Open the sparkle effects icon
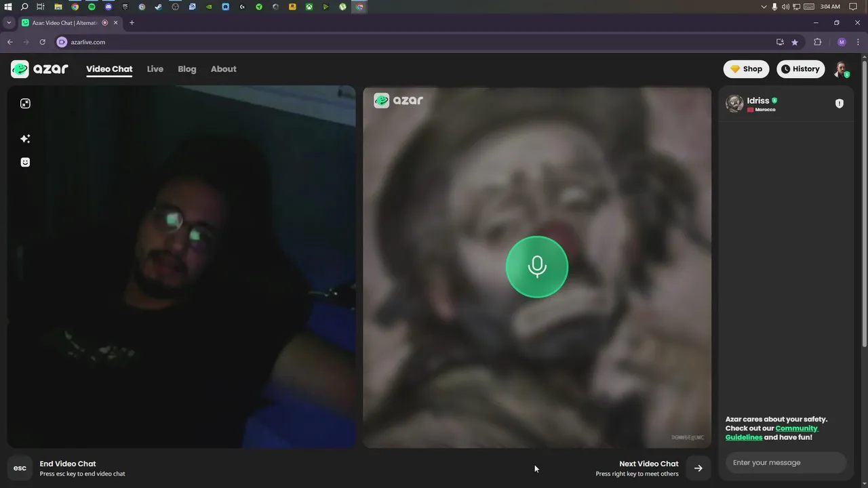 25,139
